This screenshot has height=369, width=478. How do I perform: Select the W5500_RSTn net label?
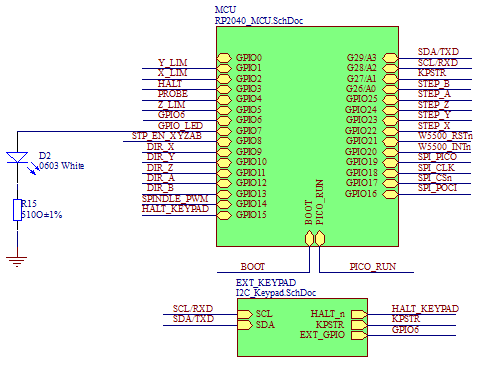pyautogui.click(x=445, y=136)
